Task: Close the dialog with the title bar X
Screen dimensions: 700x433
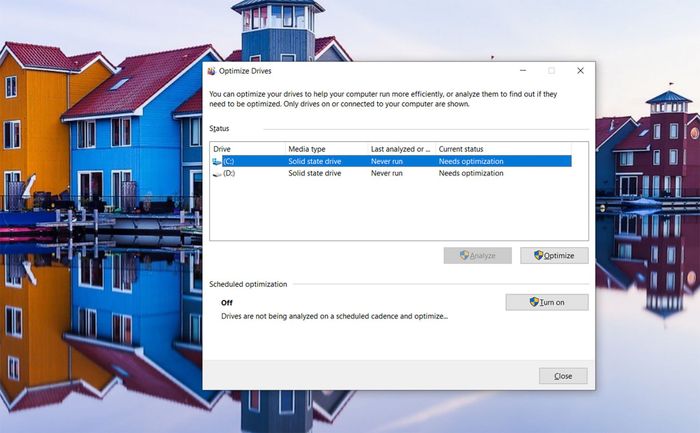Action: (x=580, y=71)
